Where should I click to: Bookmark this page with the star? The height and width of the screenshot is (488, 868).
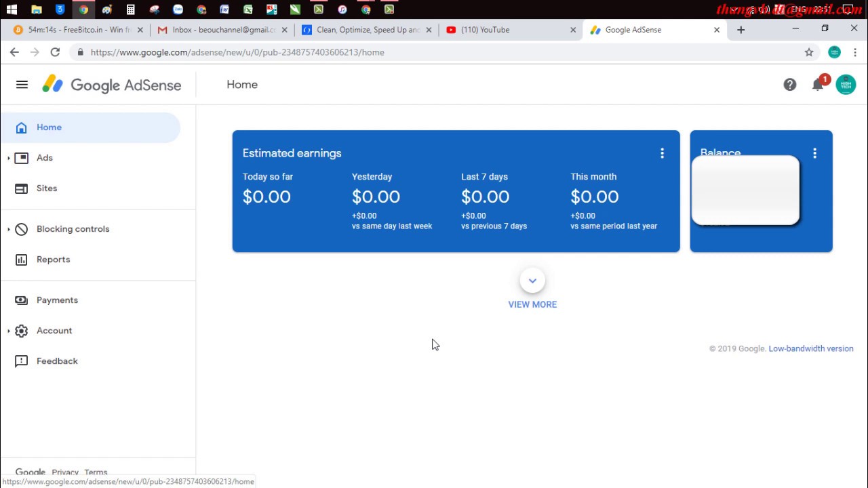pos(809,52)
